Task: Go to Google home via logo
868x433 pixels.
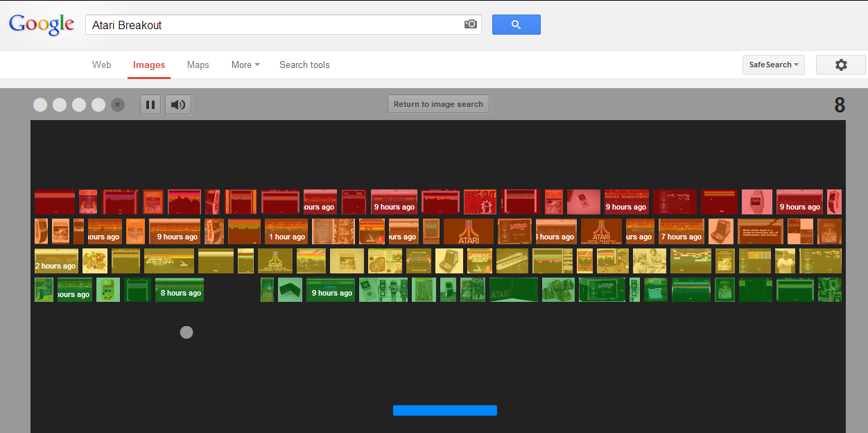Action: [x=42, y=24]
